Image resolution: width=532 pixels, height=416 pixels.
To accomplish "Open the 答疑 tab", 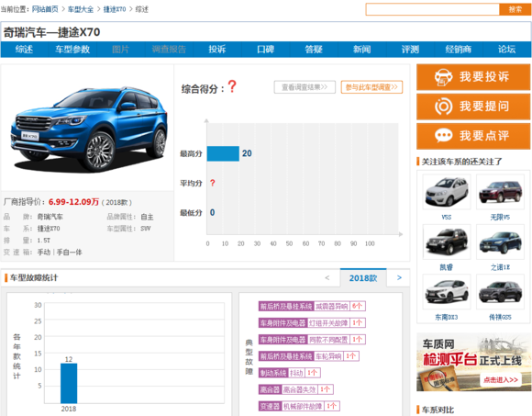I will click(x=314, y=50).
